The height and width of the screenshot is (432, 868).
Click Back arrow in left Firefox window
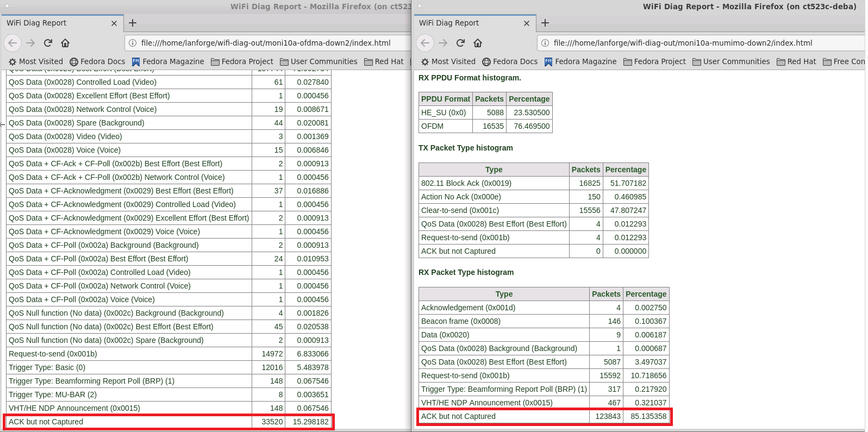pos(13,43)
